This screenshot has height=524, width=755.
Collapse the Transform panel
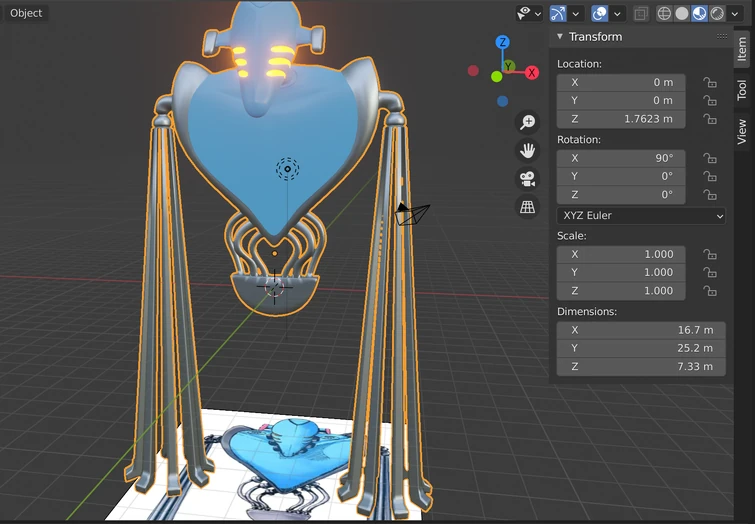[x=560, y=37]
